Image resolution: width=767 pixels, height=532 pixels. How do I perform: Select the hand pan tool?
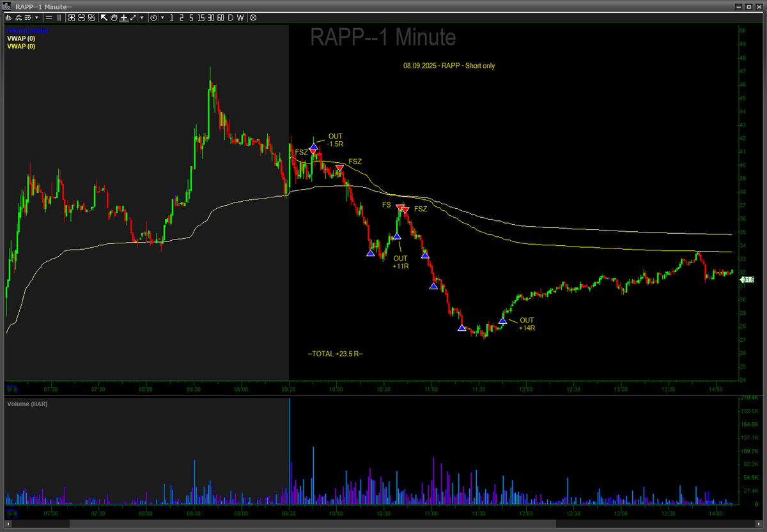pos(114,18)
